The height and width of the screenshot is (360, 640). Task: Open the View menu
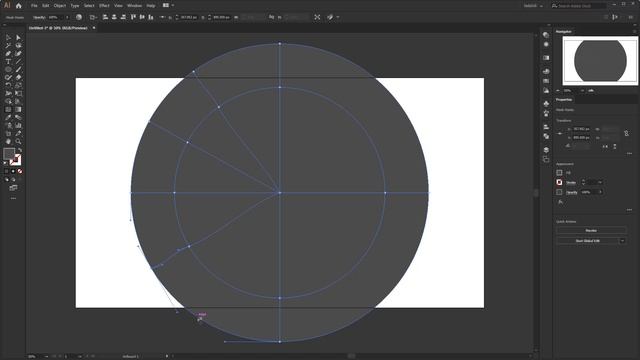[x=118, y=6]
